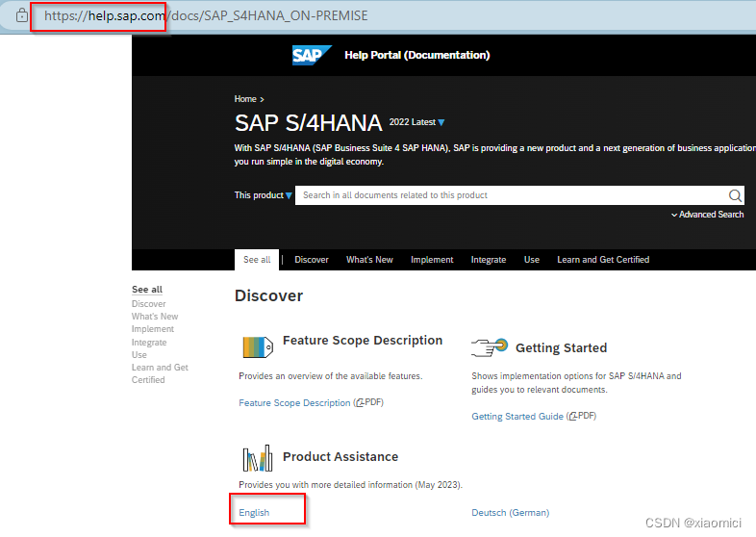Click Discover in left sidebar

point(148,304)
